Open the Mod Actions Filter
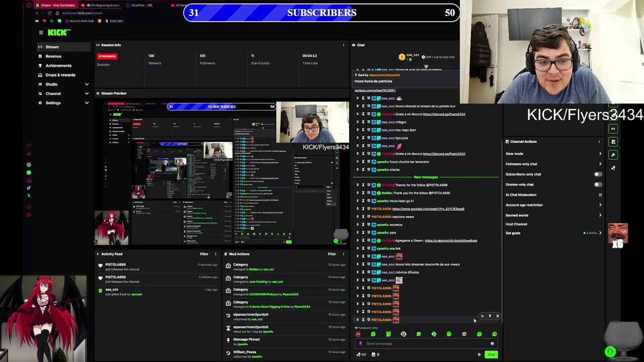 (332, 254)
